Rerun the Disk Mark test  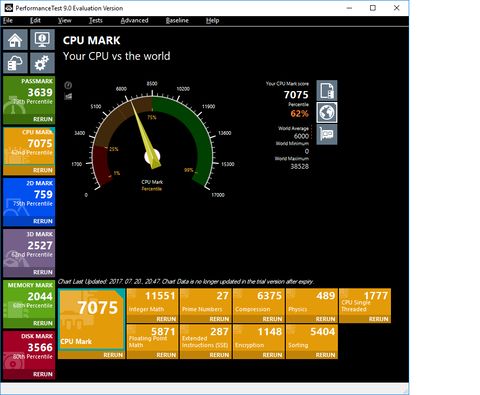(43, 374)
